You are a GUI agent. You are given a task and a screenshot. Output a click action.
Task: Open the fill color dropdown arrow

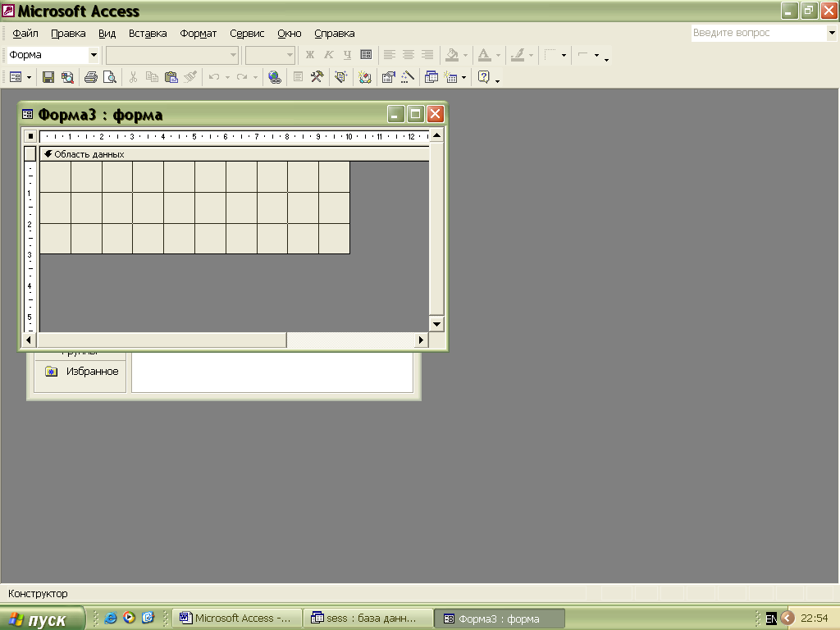465,55
